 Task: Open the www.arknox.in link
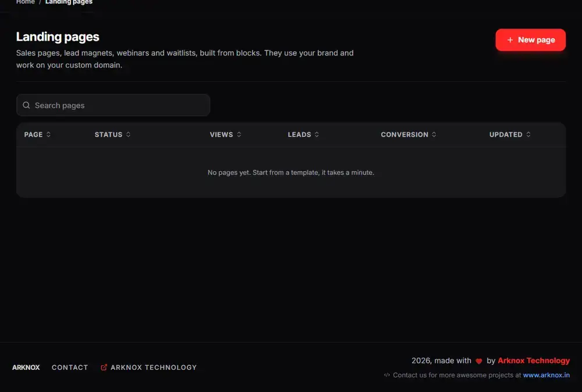(x=546, y=375)
